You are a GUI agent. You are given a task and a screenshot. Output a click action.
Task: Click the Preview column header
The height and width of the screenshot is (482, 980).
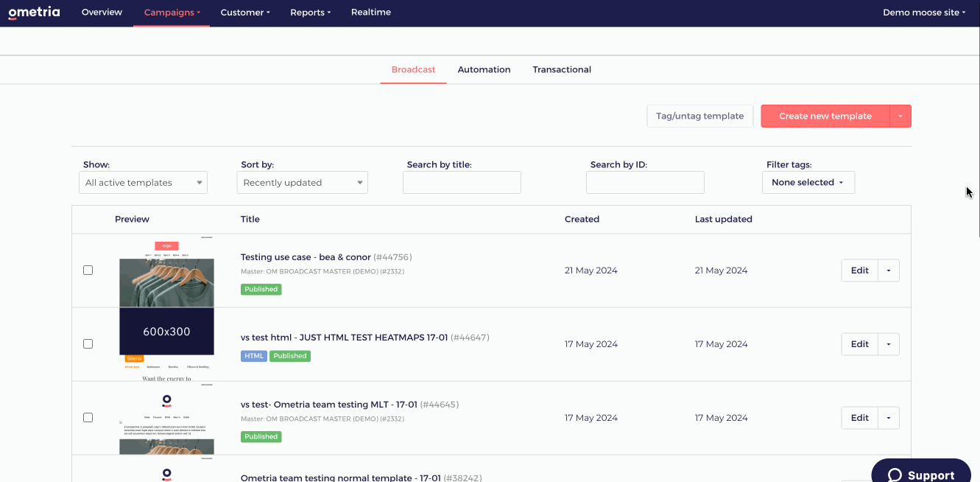(132, 219)
